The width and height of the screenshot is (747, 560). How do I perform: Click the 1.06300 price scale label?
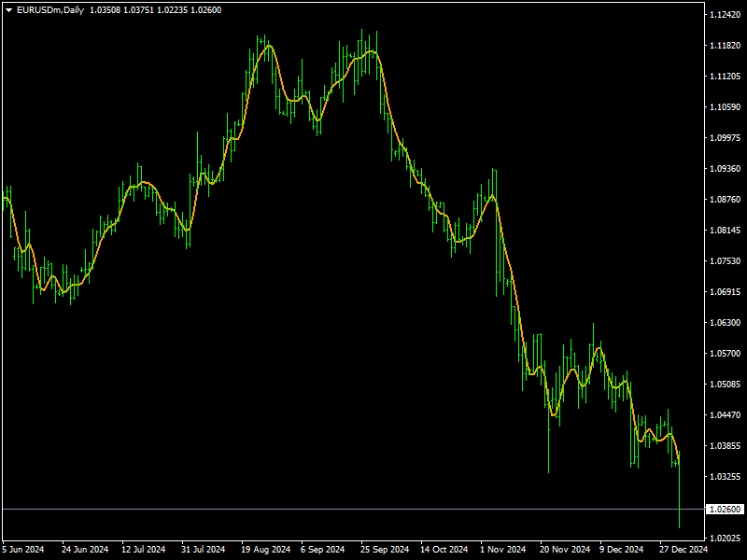(726, 323)
